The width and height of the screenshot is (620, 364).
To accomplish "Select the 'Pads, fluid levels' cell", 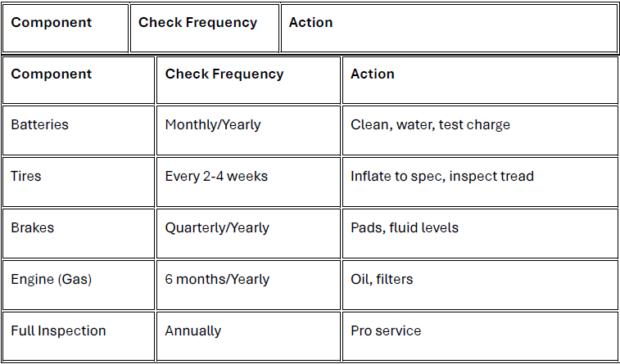I will (480, 233).
